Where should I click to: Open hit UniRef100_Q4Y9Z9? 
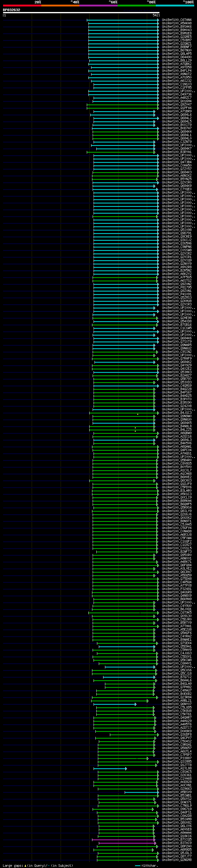point(177,365)
